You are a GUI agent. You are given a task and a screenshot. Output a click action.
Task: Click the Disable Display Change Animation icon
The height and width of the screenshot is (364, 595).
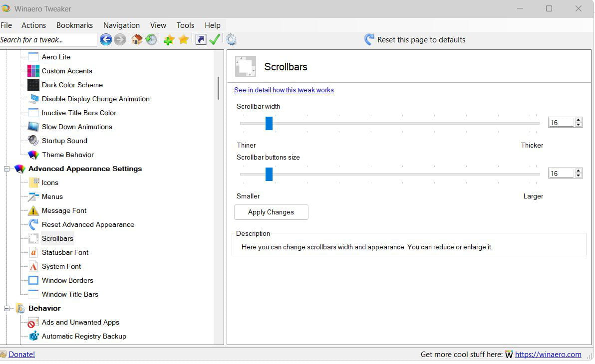(33, 99)
